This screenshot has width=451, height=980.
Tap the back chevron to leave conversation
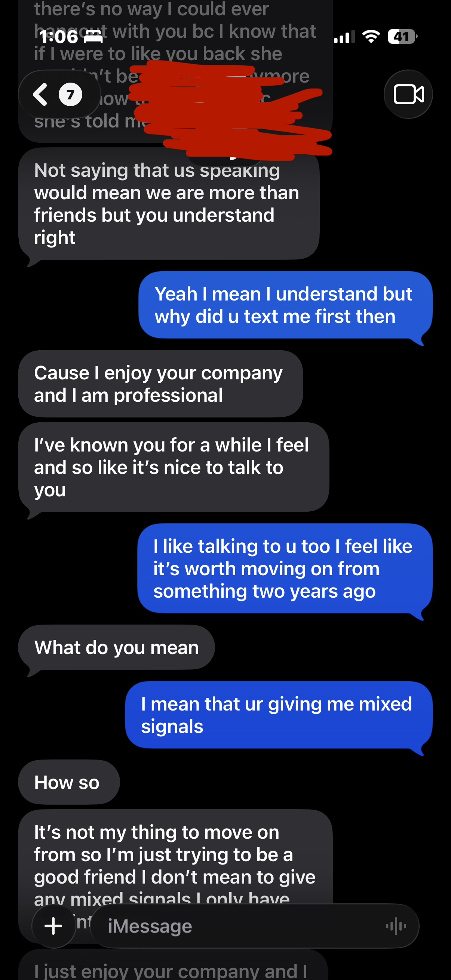pyautogui.click(x=40, y=94)
